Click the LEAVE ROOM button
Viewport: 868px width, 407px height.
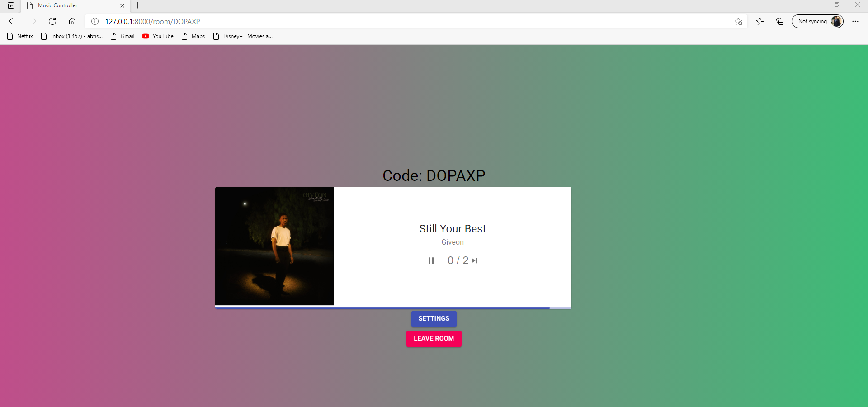[x=434, y=339]
